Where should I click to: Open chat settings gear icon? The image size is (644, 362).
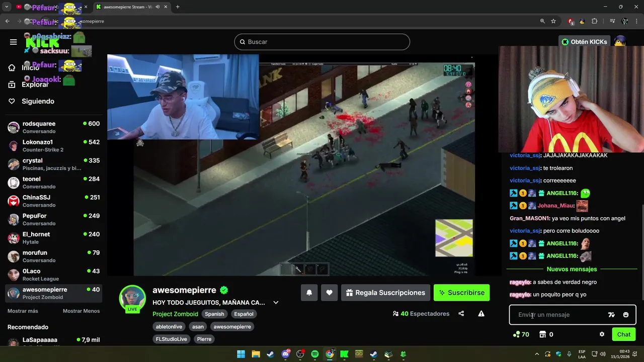pyautogui.click(x=602, y=334)
